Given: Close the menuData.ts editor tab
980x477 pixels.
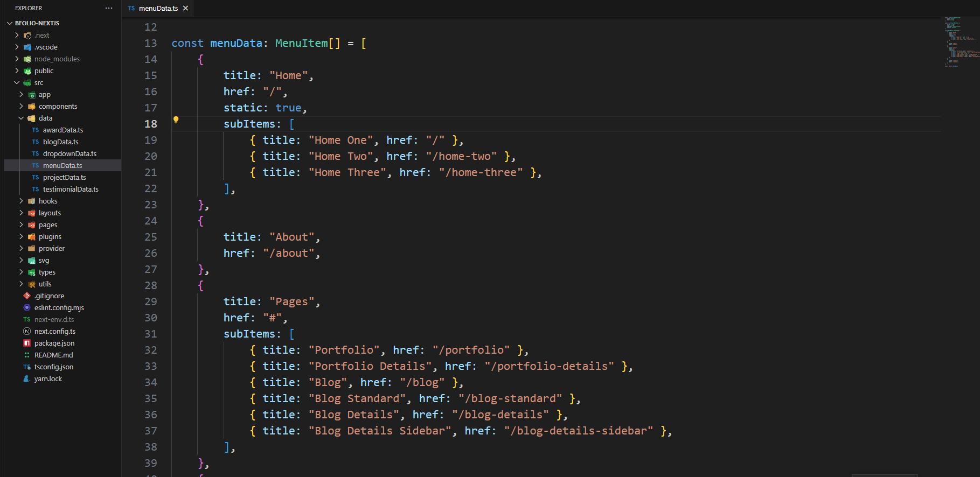Looking at the screenshot, I should [185, 8].
